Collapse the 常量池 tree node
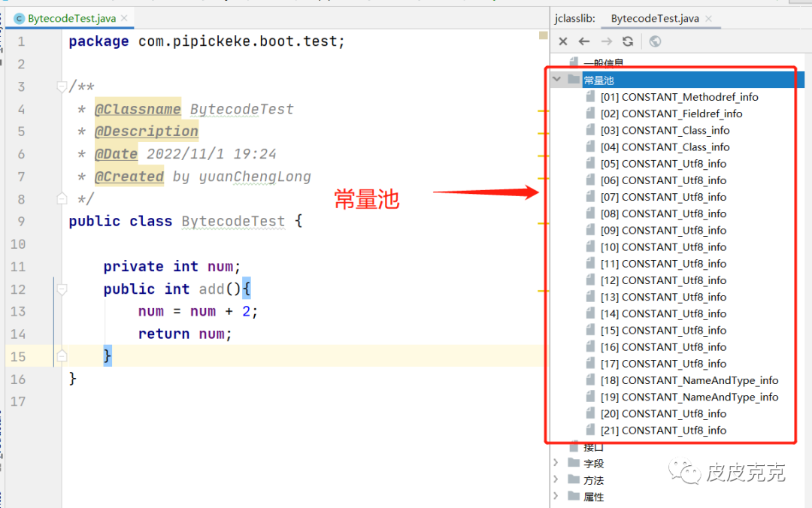The height and width of the screenshot is (508, 812). click(556, 79)
